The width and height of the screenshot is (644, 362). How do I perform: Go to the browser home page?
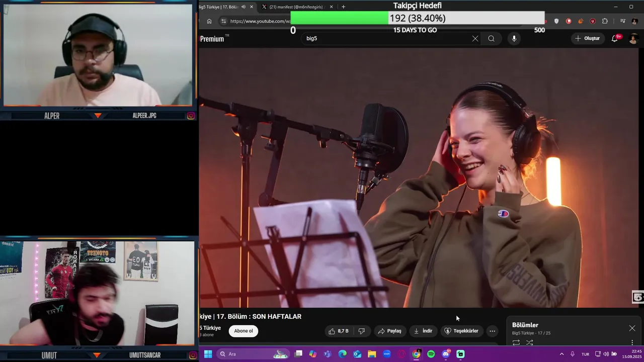coord(209,21)
